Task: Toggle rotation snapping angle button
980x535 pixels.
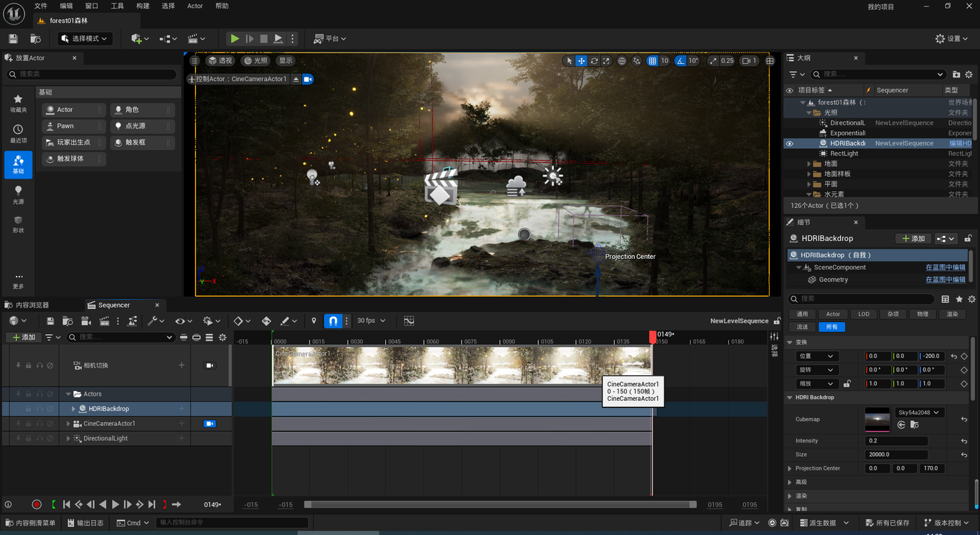Action: coord(681,61)
